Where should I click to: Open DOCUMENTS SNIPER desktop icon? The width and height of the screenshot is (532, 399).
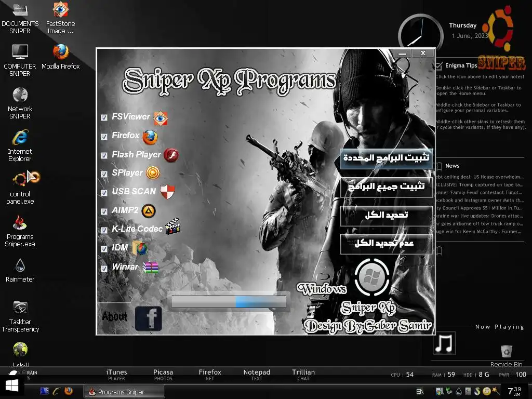(x=20, y=18)
